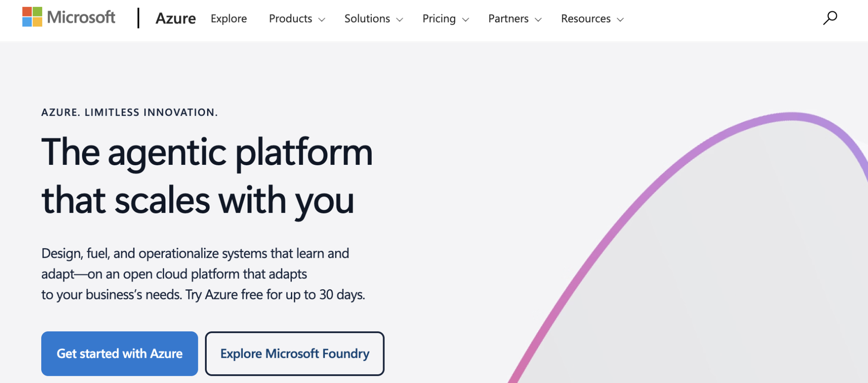Open the Explore menu item
This screenshot has height=383, width=868.
[229, 19]
